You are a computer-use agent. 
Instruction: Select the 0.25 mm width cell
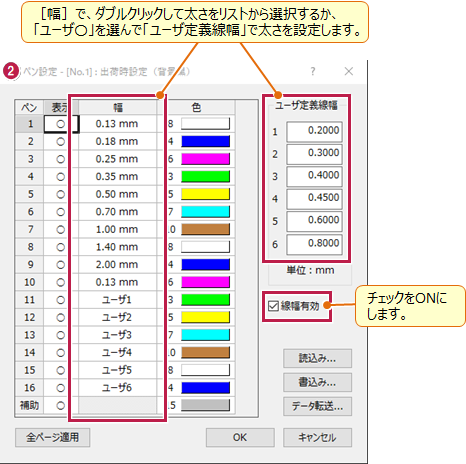pos(117,159)
